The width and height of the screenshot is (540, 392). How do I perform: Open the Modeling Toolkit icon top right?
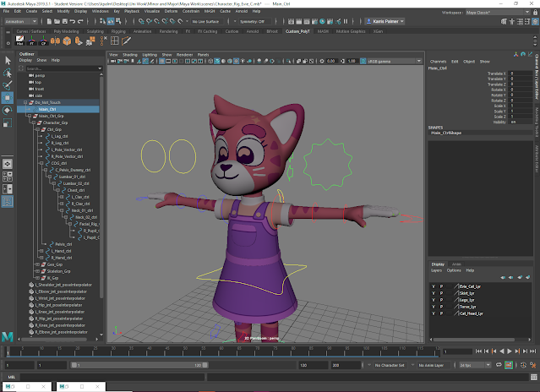(504, 21)
